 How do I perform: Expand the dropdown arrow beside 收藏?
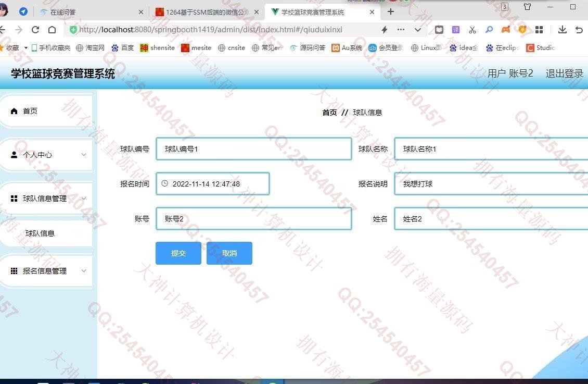pyautogui.click(x=26, y=47)
